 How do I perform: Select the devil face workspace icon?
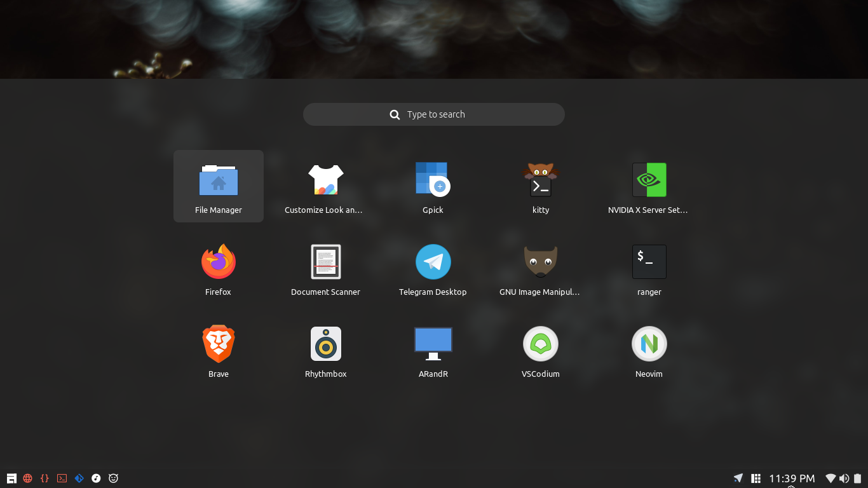[114, 478]
